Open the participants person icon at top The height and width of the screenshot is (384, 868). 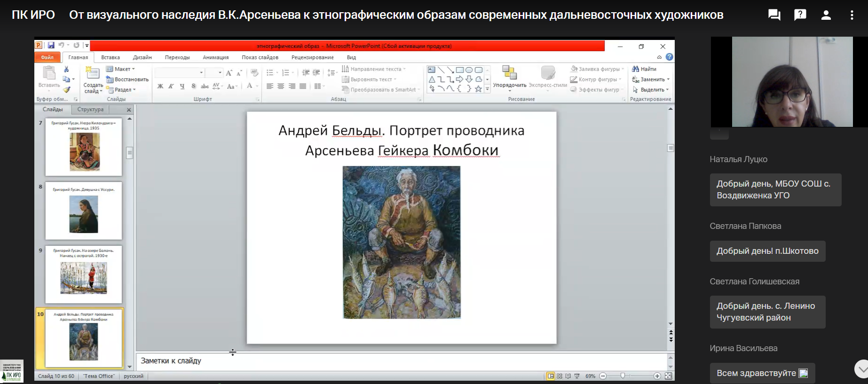click(826, 15)
